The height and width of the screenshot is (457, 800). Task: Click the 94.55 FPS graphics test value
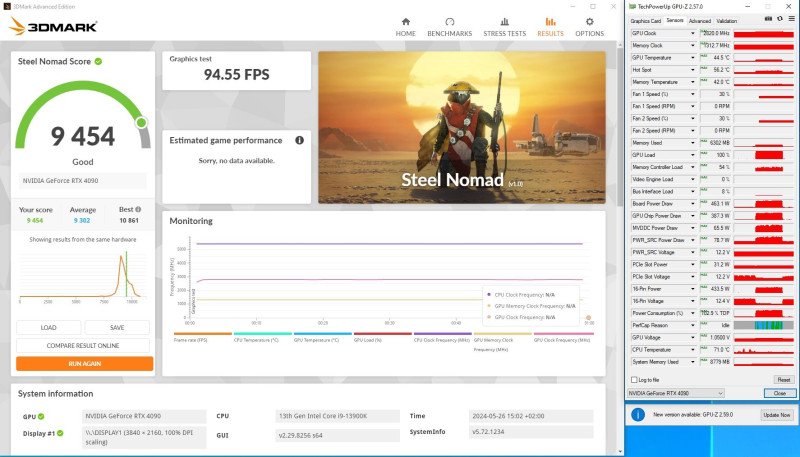[x=236, y=75]
